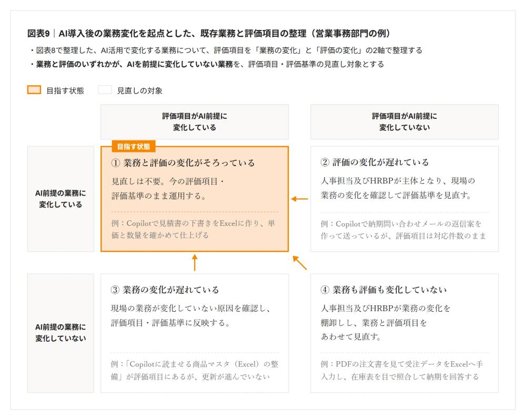Click example about 商品マスタ（Excel）の整備

(x=195, y=370)
